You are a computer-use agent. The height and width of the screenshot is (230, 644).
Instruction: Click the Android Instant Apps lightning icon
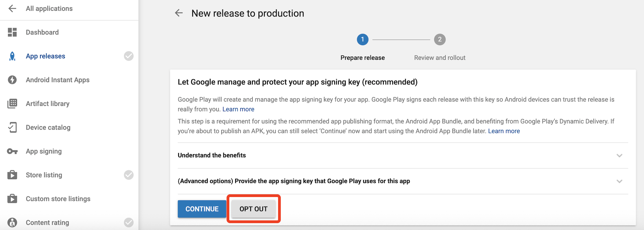(12, 80)
